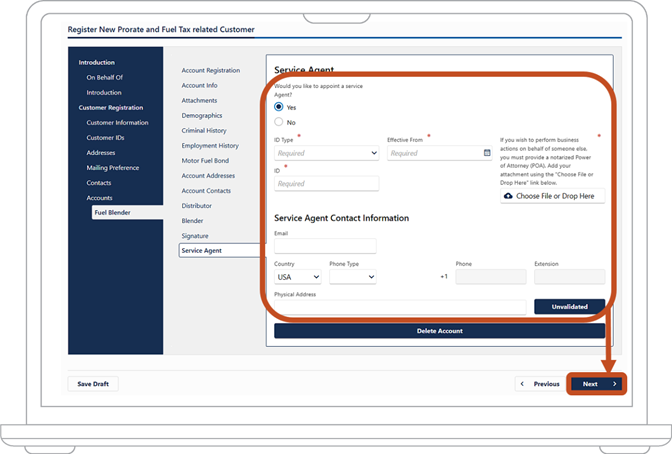The image size is (672, 454).
Task: Open the Effective From calendar icon
Action: pos(487,153)
